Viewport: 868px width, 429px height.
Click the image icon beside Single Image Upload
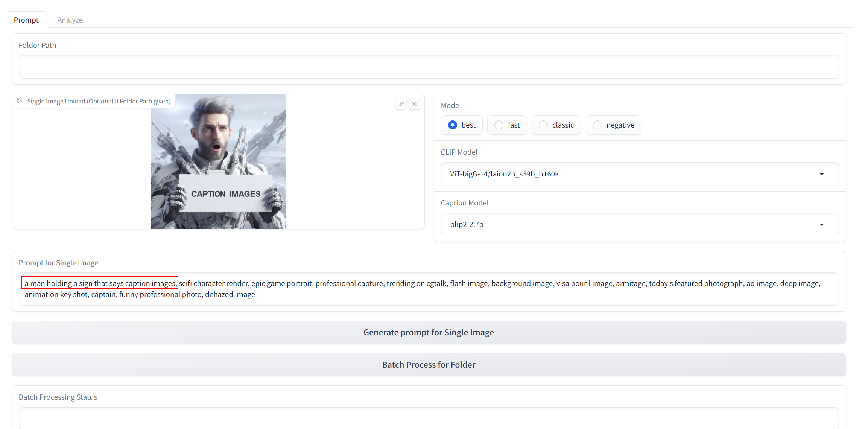20,101
